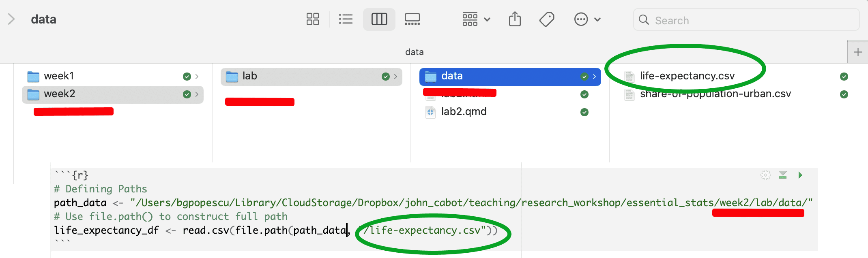Open the lab folder
868x258 pixels.
(250, 76)
